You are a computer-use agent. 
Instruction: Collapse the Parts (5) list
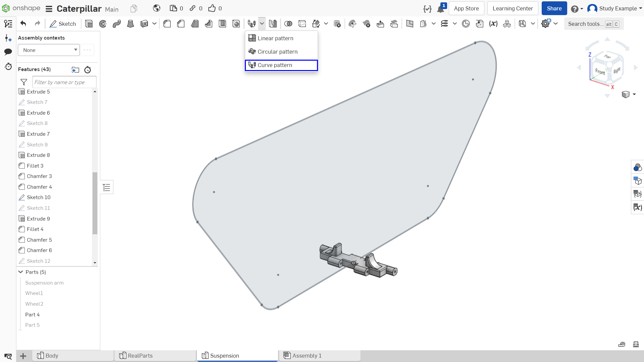pos(21,272)
